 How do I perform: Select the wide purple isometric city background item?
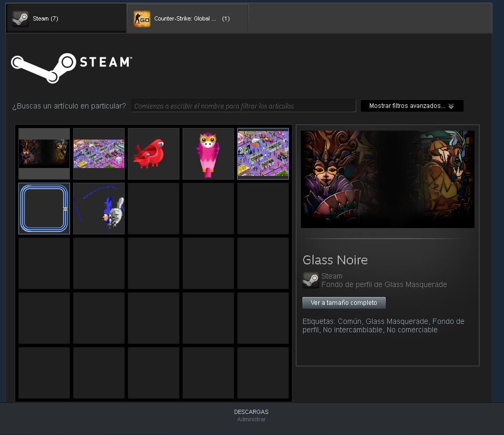99,154
